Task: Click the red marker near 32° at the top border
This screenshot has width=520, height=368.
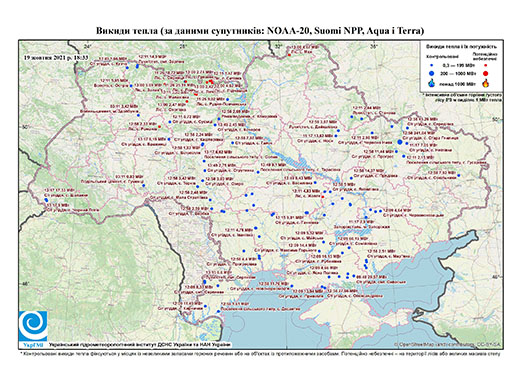Action: point(289,55)
